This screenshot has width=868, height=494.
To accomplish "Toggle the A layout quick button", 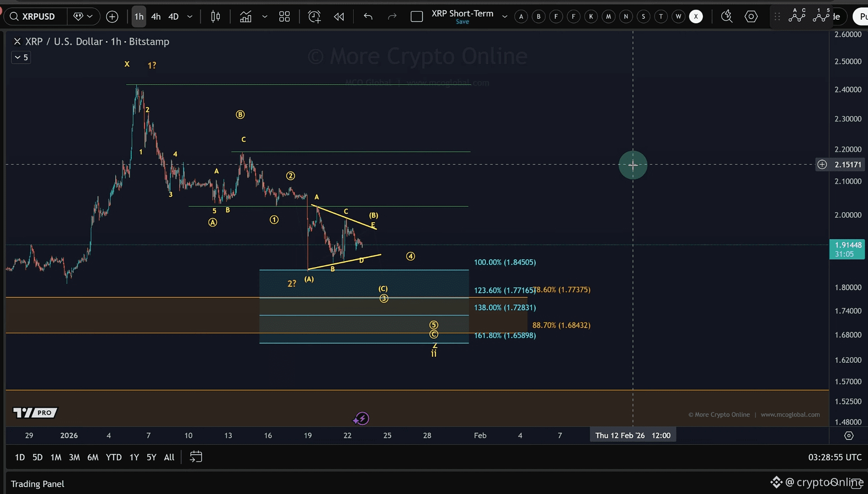I will [x=521, y=17].
